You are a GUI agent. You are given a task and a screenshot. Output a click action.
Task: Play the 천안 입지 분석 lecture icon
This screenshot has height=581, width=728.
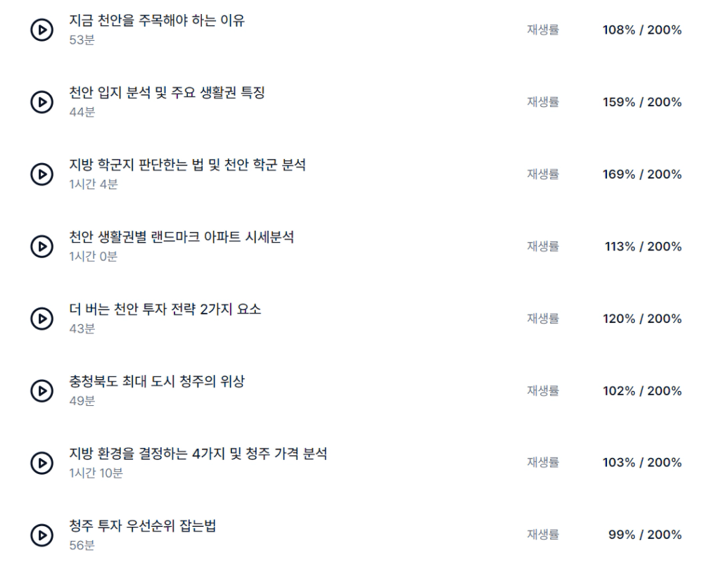[42, 103]
